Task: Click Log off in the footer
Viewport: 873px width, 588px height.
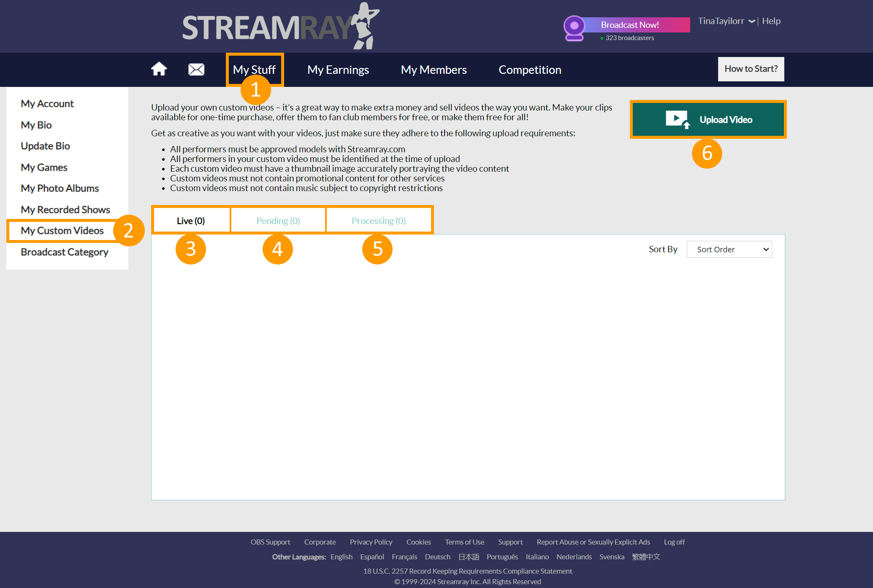Action: [x=674, y=542]
